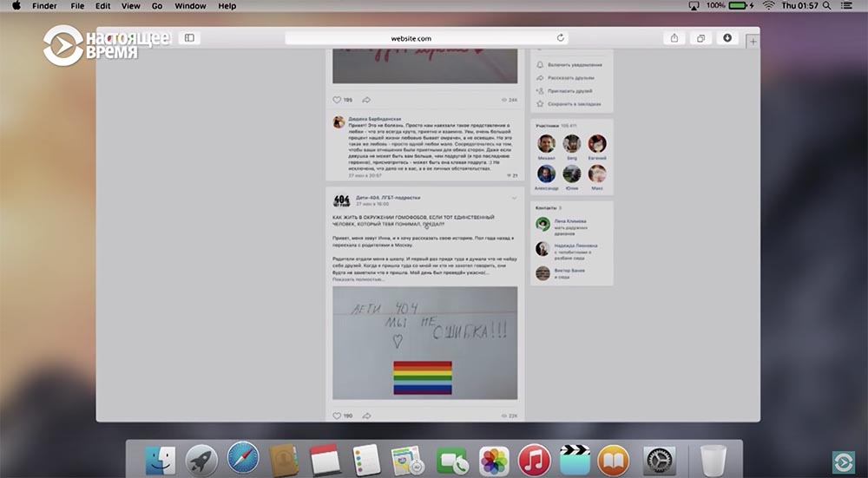Viewport: 868px width, 478px height.
Task: Click Рассказать друзьям link
Action: [x=571, y=78]
